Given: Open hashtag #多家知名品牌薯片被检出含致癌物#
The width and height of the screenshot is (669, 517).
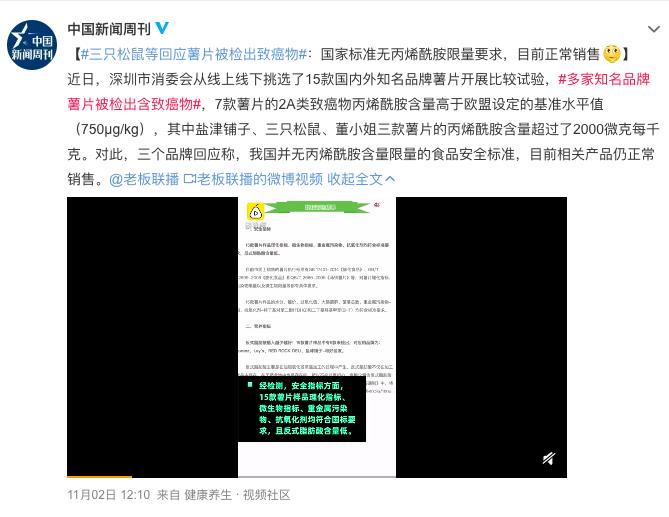Looking at the screenshot, I should pyautogui.click(x=358, y=91).
